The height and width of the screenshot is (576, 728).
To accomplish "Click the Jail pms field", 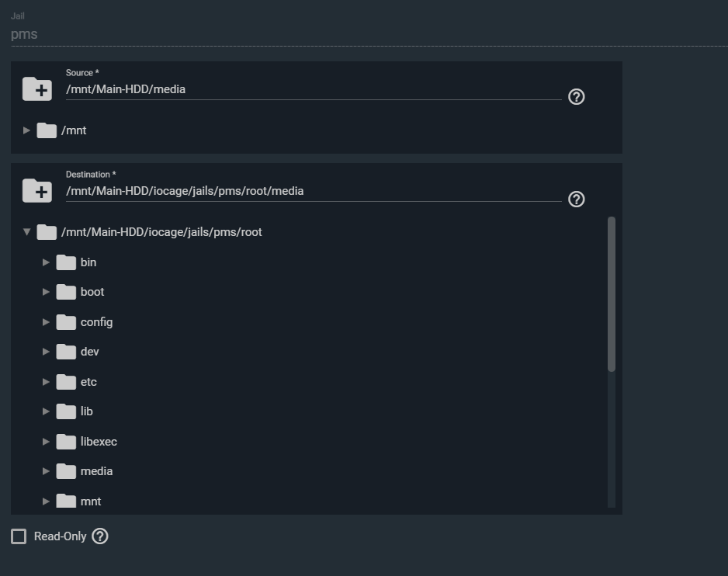I will (310, 34).
